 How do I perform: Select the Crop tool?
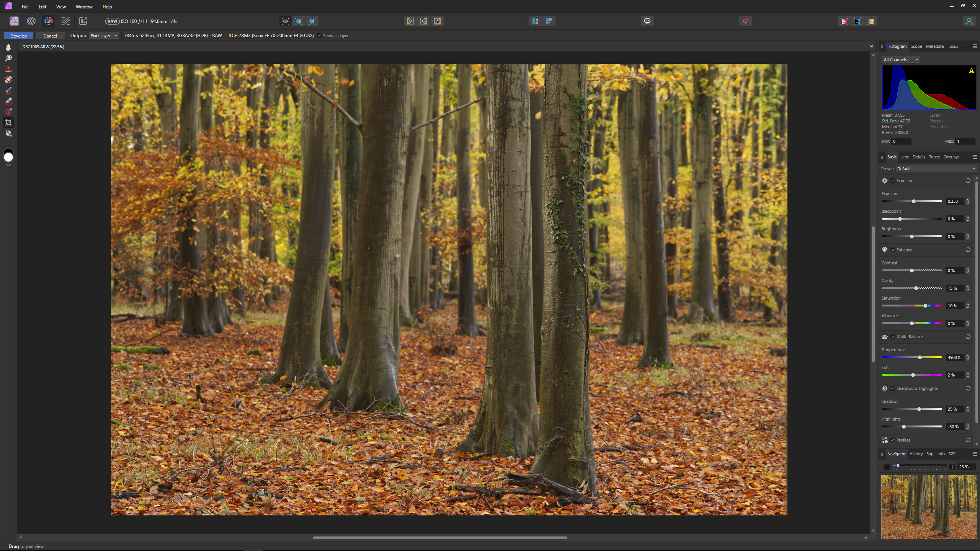click(8, 122)
